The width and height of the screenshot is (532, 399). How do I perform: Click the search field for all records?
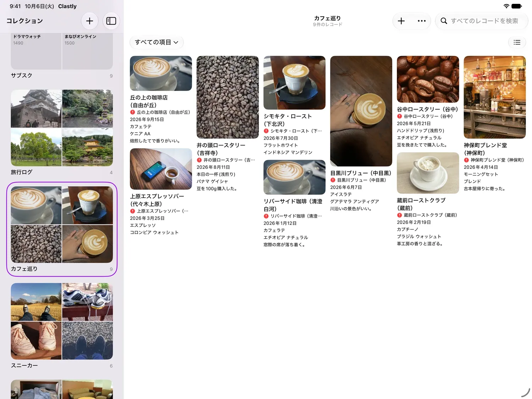click(x=482, y=21)
